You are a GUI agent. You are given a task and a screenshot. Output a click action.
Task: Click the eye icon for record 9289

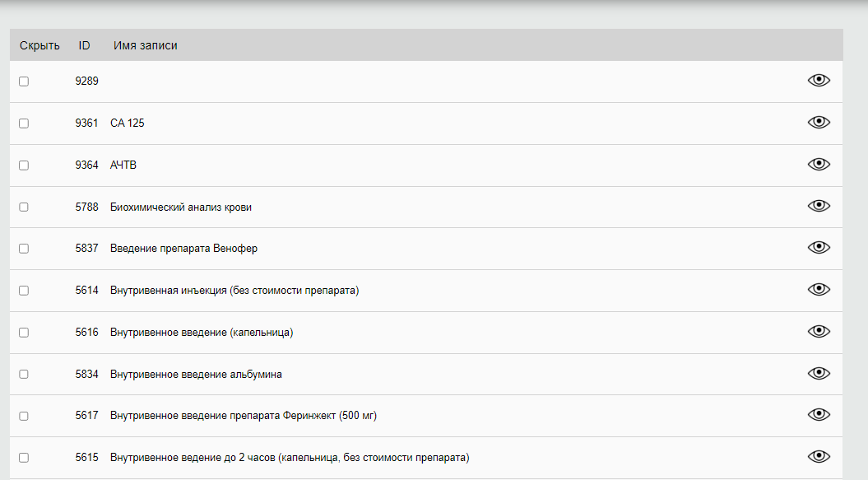tap(819, 80)
